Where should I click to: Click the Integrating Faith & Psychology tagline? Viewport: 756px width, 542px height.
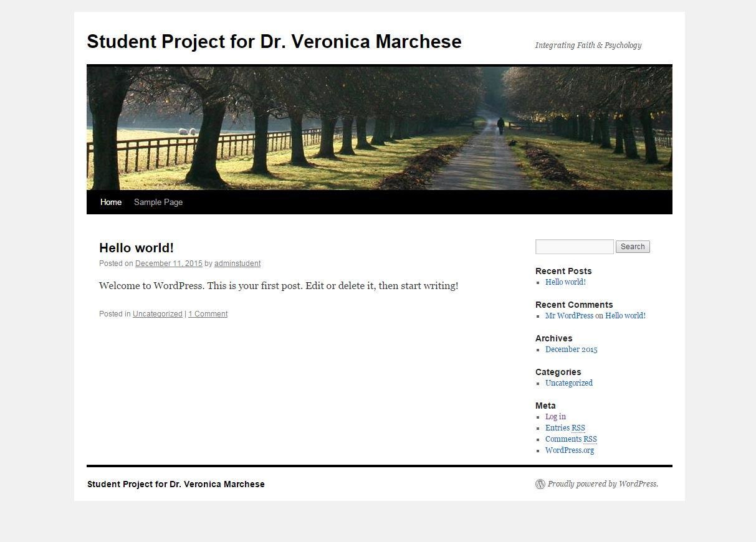(588, 45)
